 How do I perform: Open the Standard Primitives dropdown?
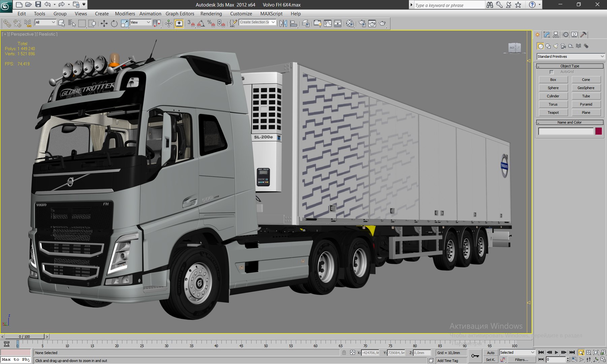[x=571, y=56]
